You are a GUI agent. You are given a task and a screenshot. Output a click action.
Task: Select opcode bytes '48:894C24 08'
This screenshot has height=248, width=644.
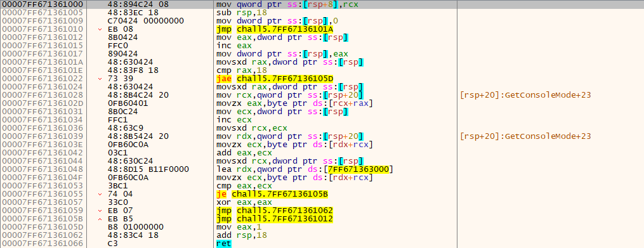click(132, 4)
